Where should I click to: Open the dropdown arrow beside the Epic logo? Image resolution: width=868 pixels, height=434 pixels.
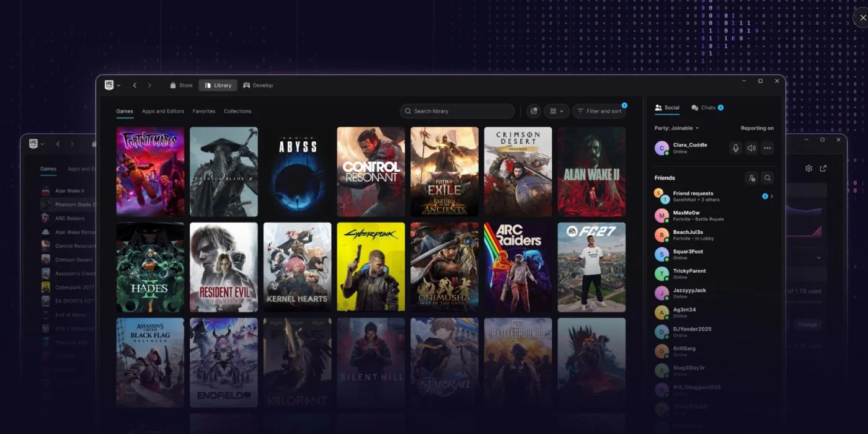(x=118, y=86)
